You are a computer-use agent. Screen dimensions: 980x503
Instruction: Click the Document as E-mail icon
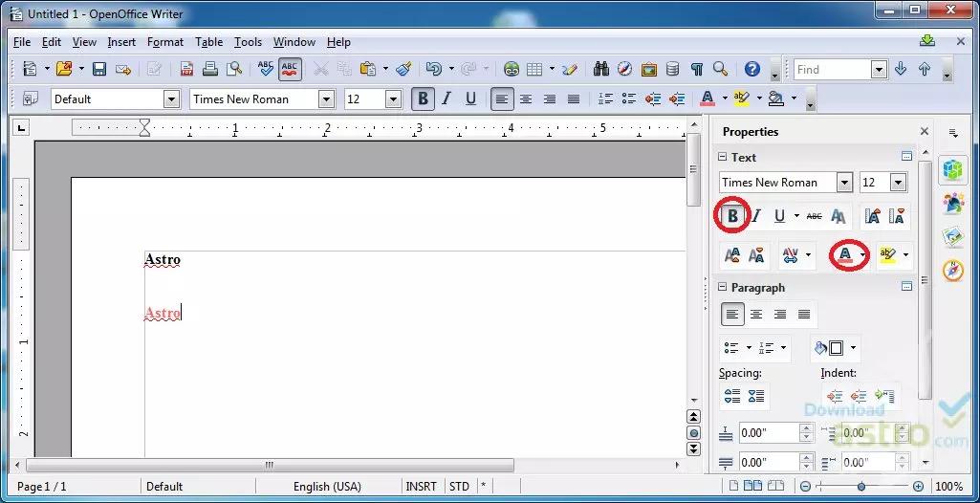click(123, 69)
